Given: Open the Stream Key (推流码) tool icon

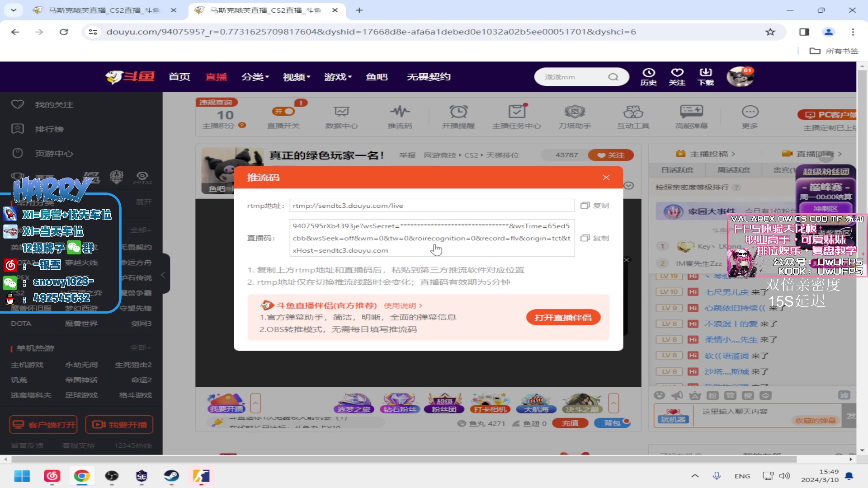Looking at the screenshot, I should pyautogui.click(x=400, y=117).
